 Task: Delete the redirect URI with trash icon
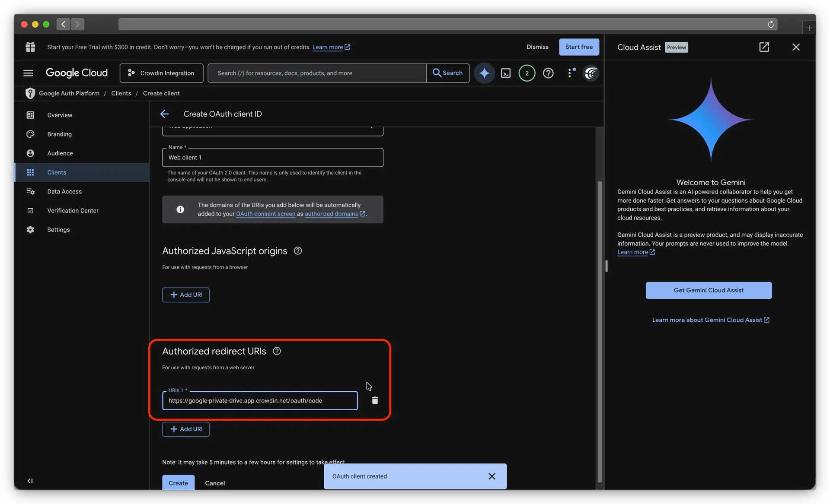coord(374,400)
